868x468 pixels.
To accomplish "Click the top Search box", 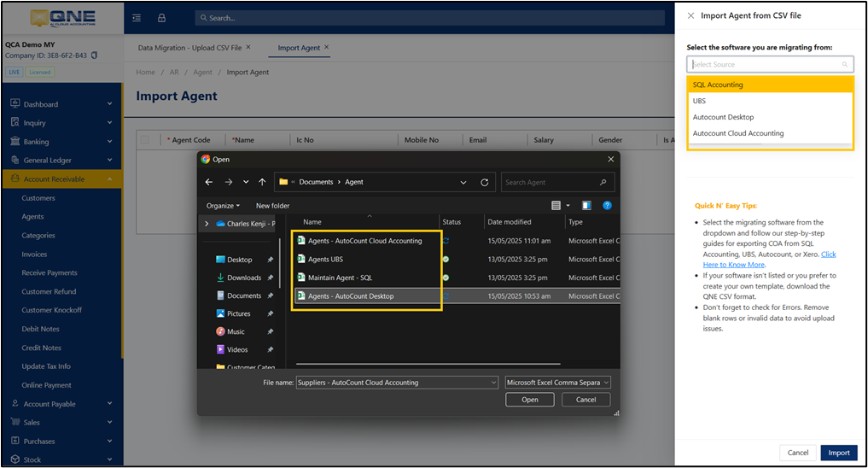I will (x=429, y=18).
